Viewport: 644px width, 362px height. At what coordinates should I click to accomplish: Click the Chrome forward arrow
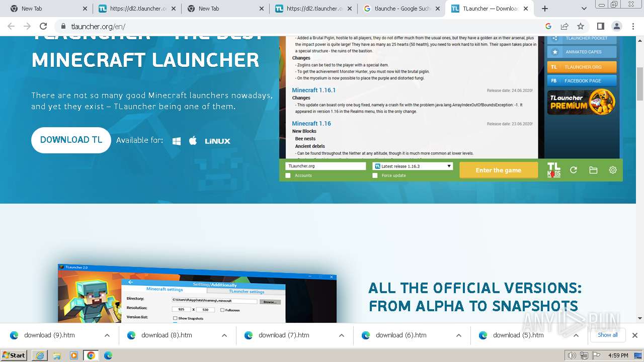point(27,27)
